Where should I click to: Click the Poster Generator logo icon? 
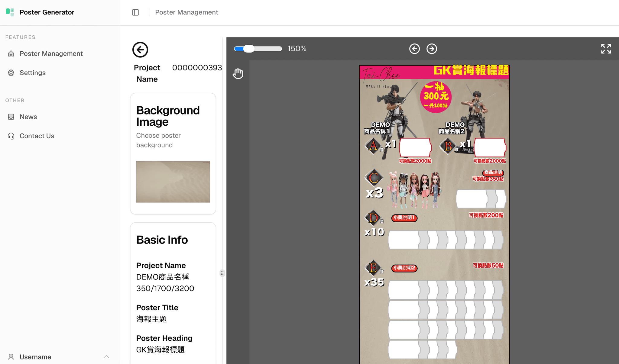click(x=10, y=12)
